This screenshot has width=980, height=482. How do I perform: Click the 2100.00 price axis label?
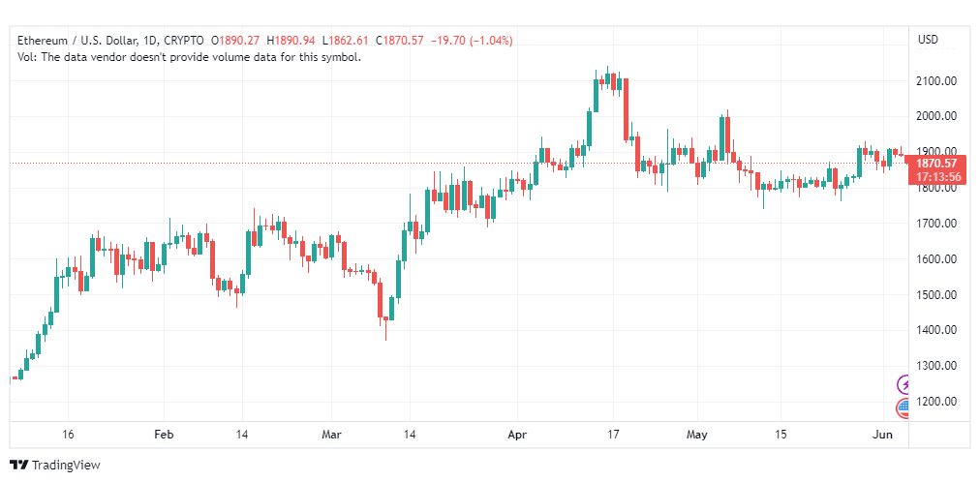pyautogui.click(x=934, y=80)
